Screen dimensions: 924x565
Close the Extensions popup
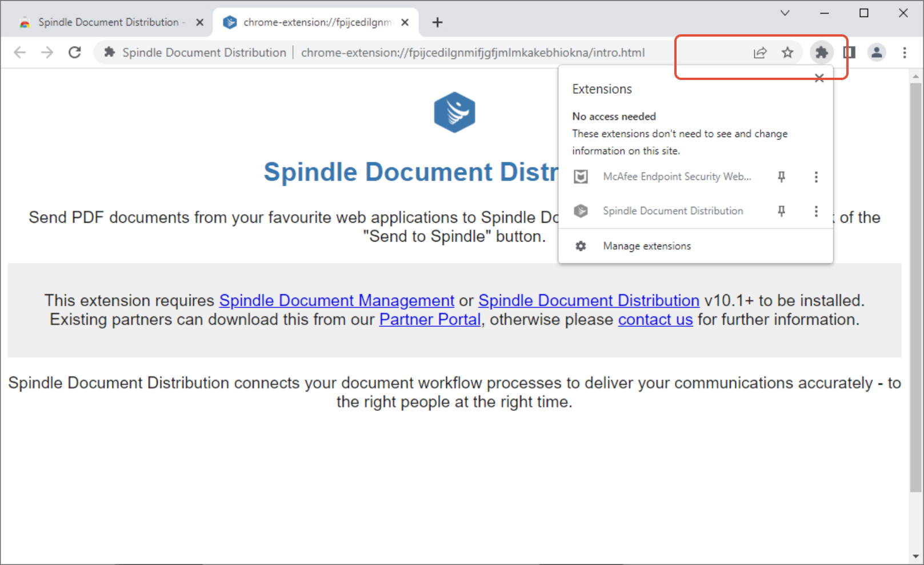click(819, 78)
